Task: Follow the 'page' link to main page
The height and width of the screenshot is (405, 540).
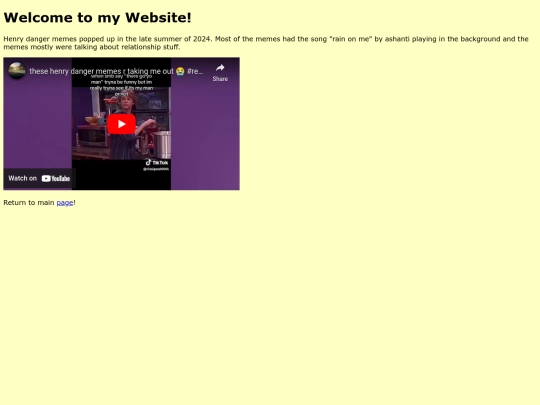Action: coord(65,202)
